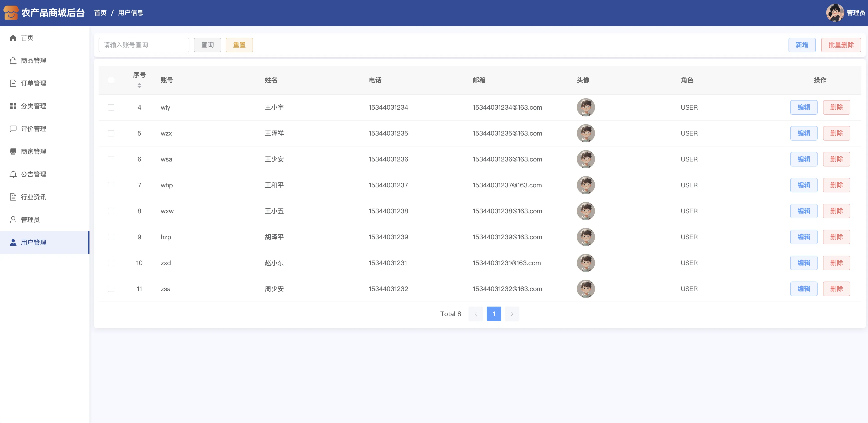Open 商家管理 store icon
868x423 pixels.
click(13, 151)
